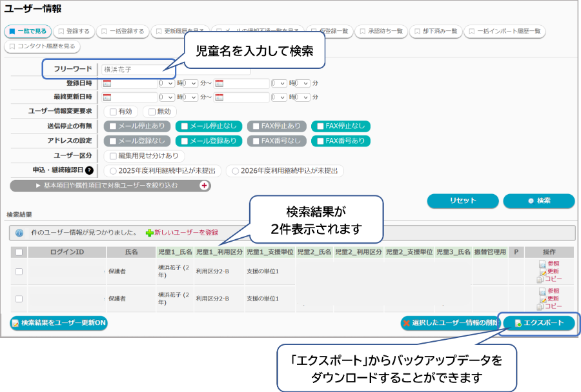Click 更新 icon in first result row
581x392 pixels.
pos(542,271)
